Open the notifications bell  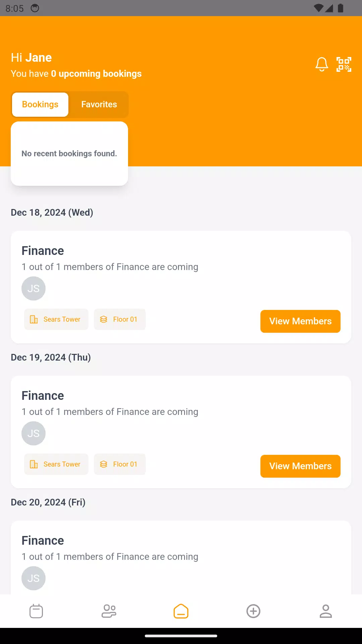tap(322, 64)
